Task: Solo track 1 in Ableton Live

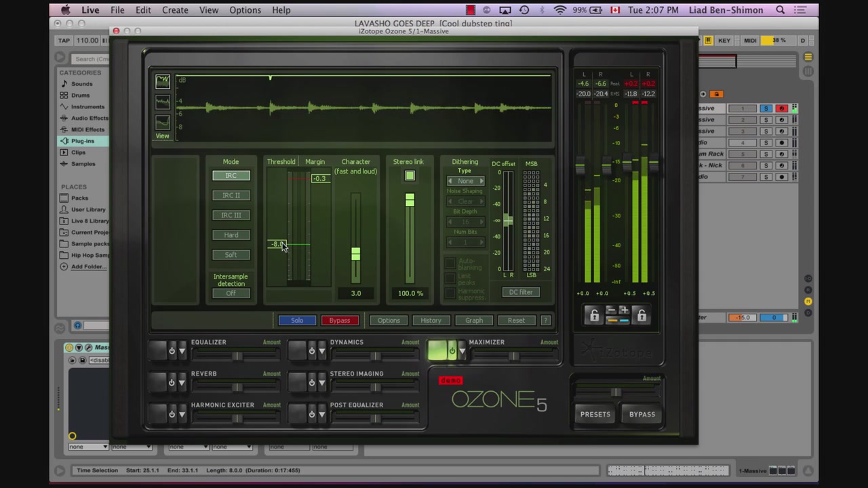Action: [x=766, y=108]
